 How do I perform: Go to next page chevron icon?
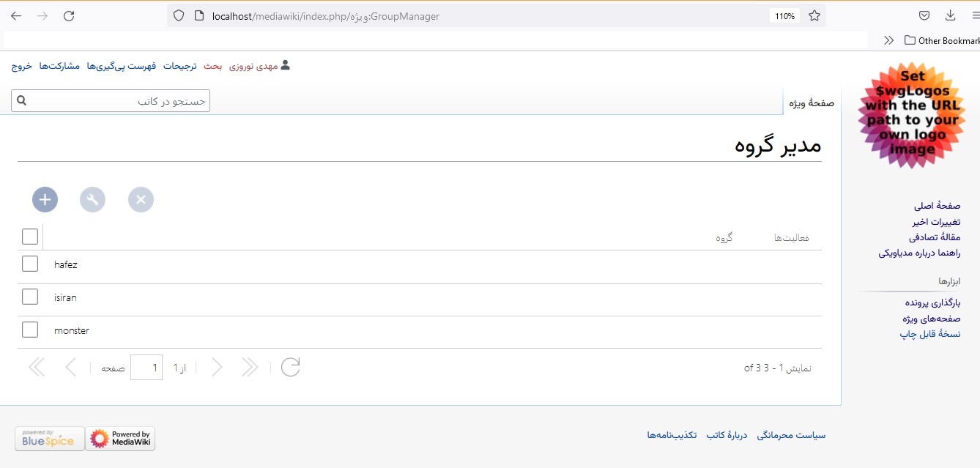pyautogui.click(x=217, y=367)
